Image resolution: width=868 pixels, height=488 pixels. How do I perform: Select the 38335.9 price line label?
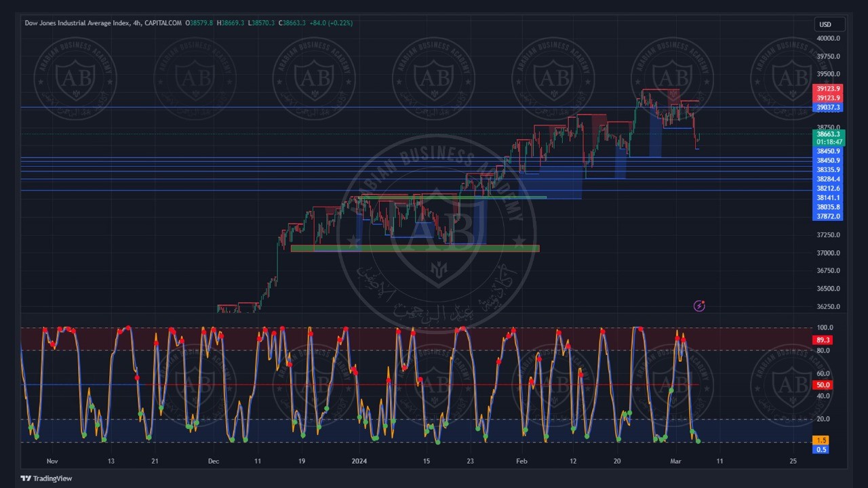click(x=828, y=170)
